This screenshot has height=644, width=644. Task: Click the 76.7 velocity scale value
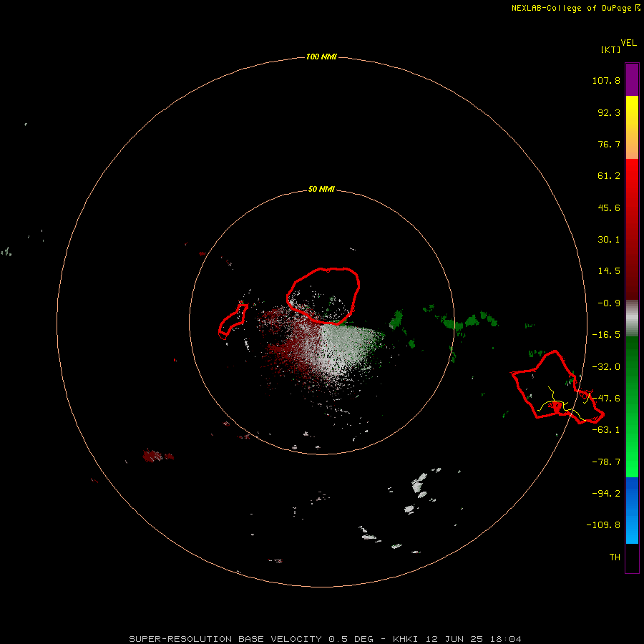(609, 144)
